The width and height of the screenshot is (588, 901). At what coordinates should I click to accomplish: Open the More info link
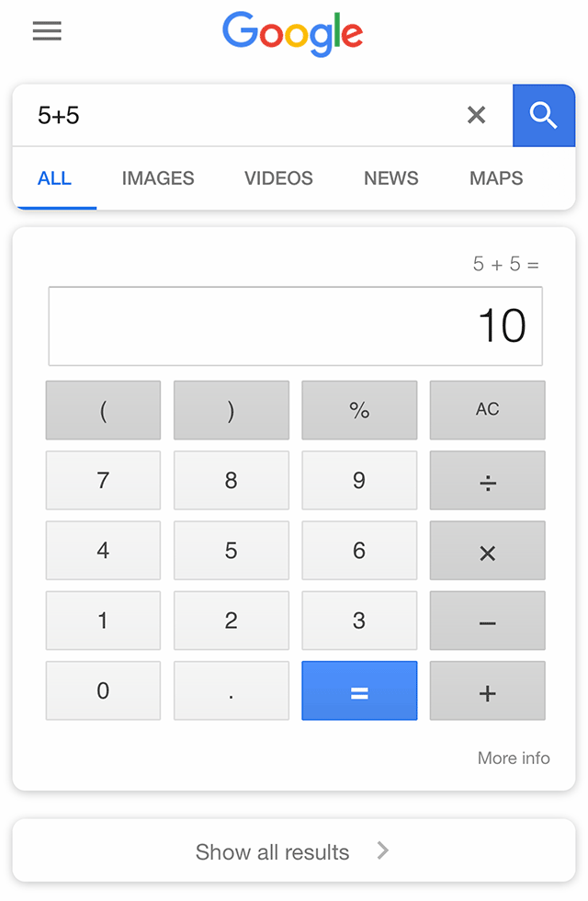(514, 758)
